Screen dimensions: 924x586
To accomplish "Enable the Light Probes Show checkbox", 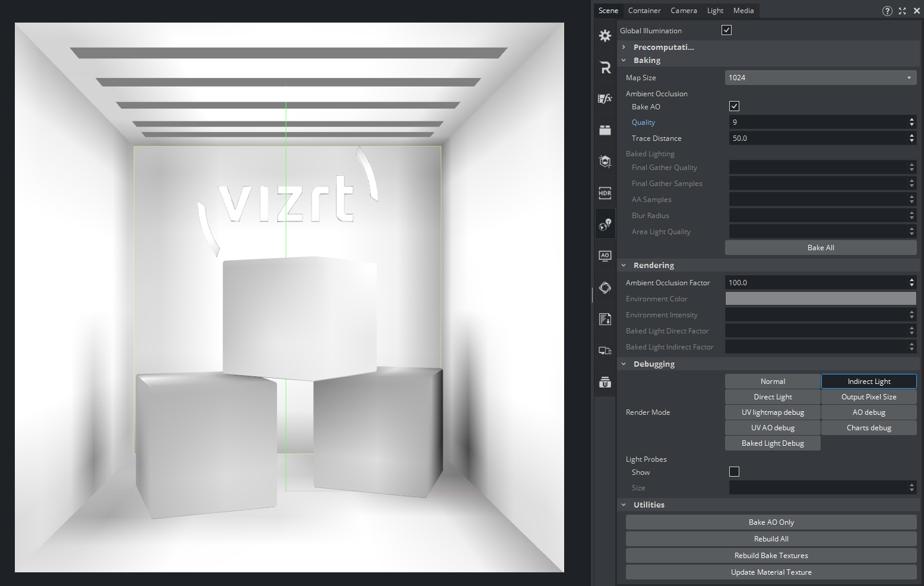I will point(734,472).
